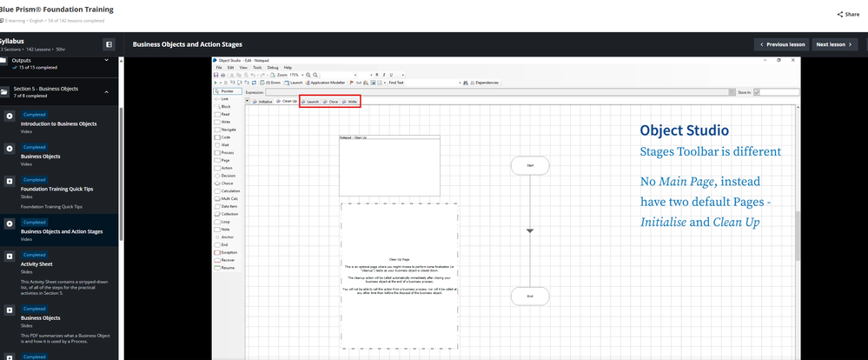Viewport: 868px width, 360px height.
Task: Click the Save icon in Object Studio toolbar
Action: [215, 75]
